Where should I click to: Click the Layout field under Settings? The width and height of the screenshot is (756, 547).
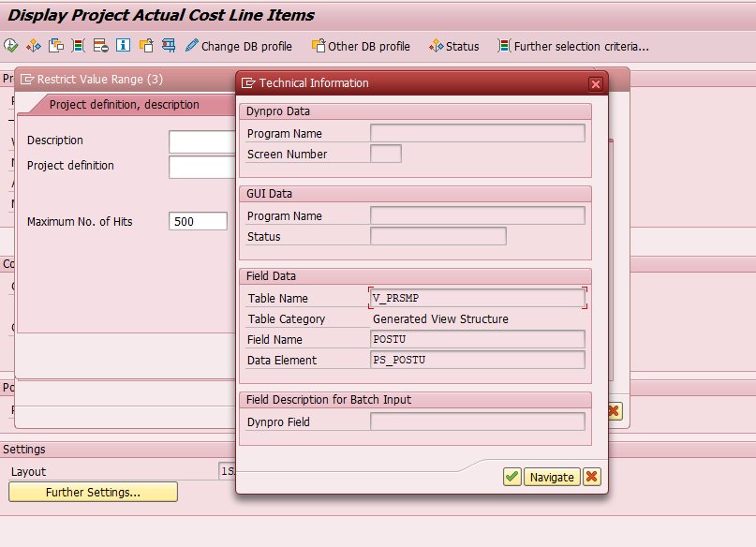tap(230, 471)
